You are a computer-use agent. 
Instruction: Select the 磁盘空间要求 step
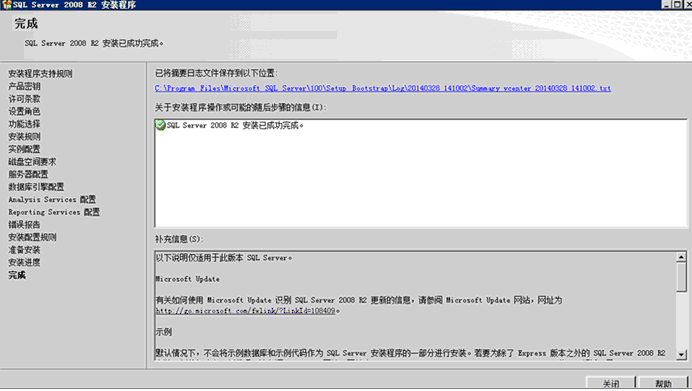(x=32, y=162)
